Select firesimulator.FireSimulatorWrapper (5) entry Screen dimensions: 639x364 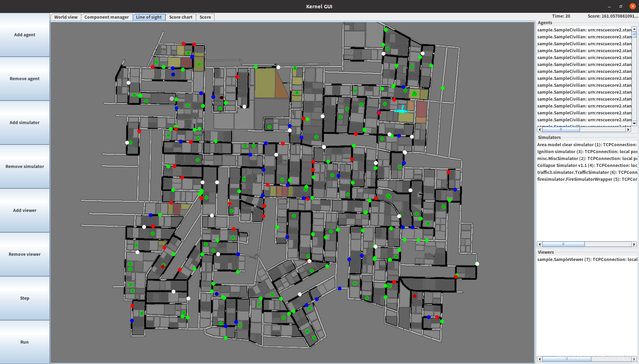click(587, 179)
